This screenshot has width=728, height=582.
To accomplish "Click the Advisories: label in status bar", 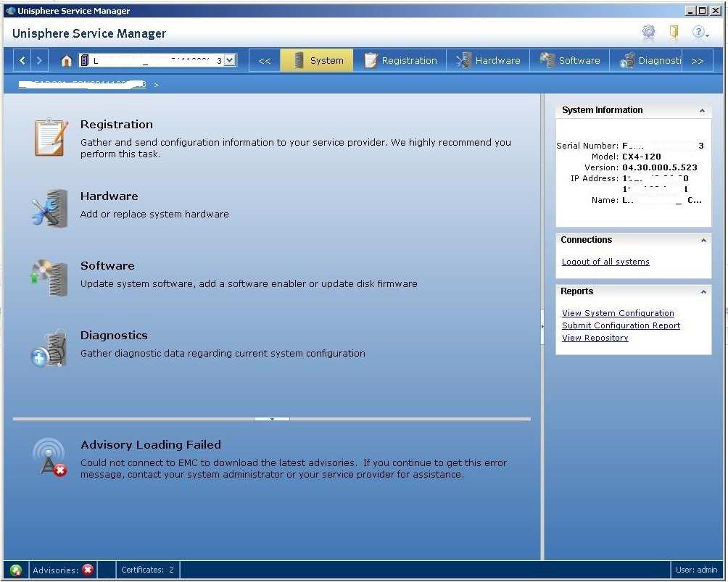I will (55, 570).
